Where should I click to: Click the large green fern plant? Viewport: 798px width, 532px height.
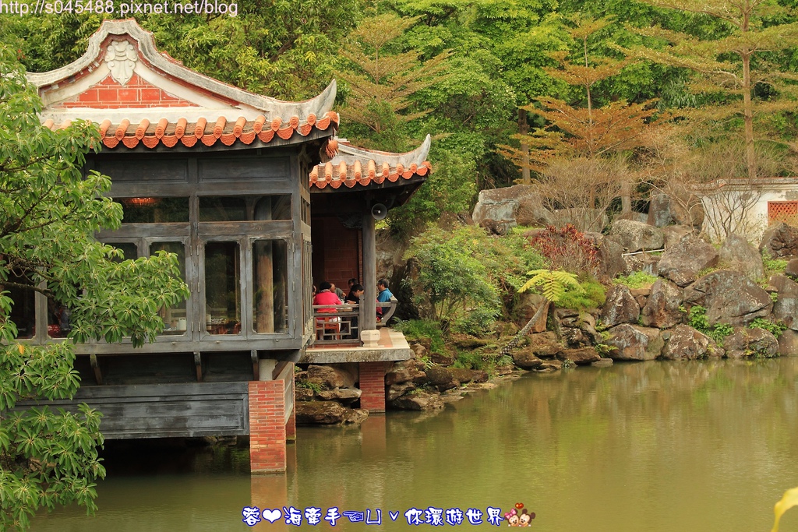549,285
